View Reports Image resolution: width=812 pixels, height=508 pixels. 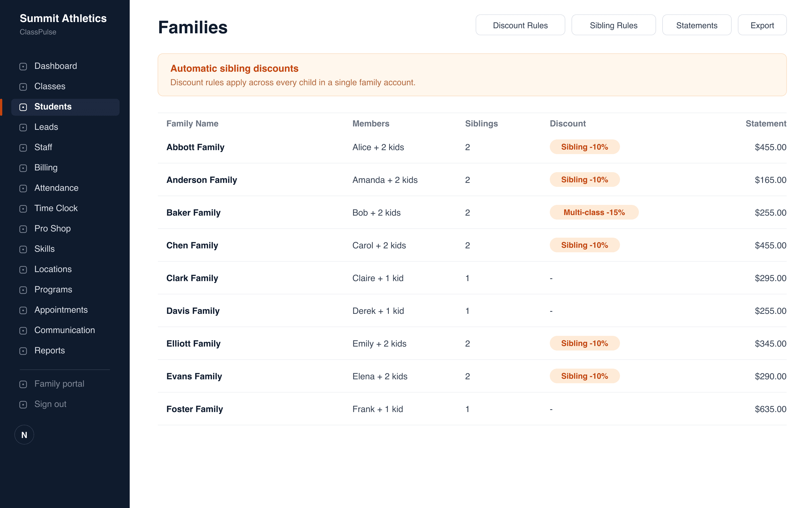[x=65, y=351]
